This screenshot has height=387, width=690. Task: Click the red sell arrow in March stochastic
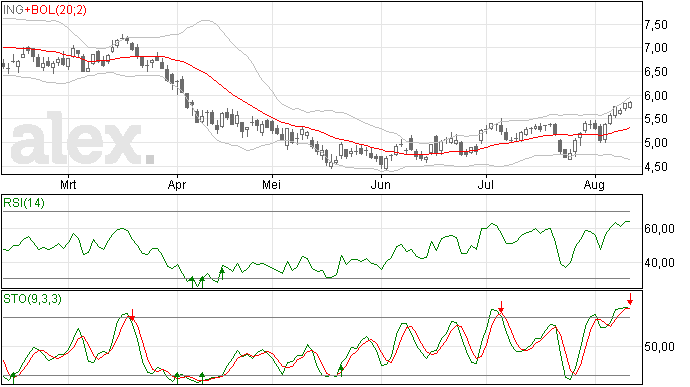tap(132, 315)
